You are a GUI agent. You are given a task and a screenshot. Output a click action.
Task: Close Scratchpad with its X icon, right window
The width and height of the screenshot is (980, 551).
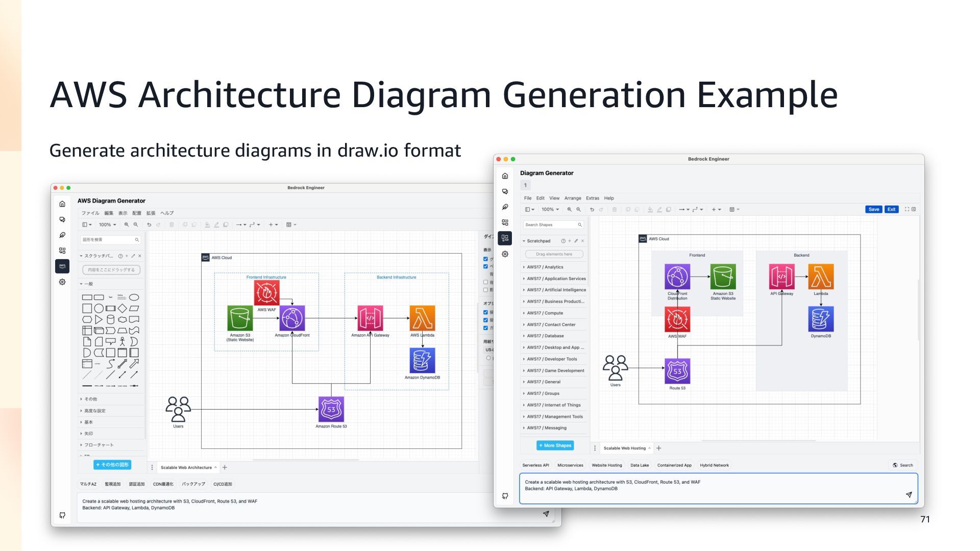[x=582, y=241]
